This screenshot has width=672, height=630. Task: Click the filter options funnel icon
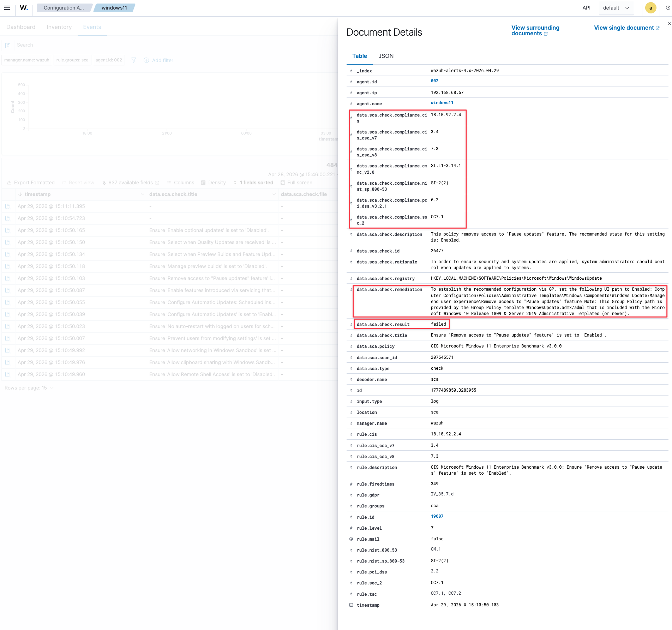click(x=134, y=60)
